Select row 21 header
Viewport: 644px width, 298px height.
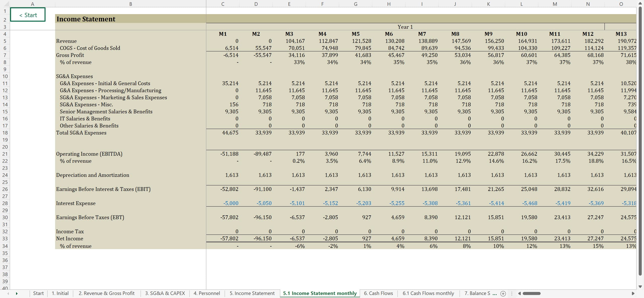[x=5, y=154]
